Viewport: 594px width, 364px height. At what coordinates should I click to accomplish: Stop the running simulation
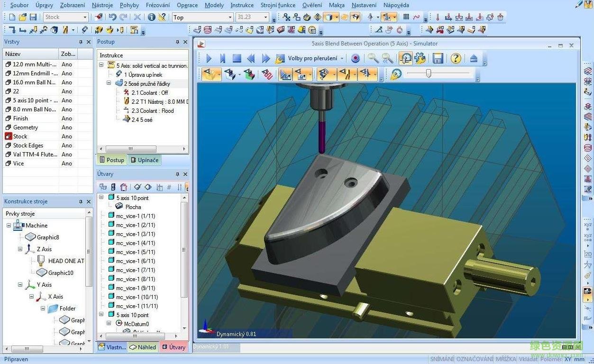coord(237,58)
